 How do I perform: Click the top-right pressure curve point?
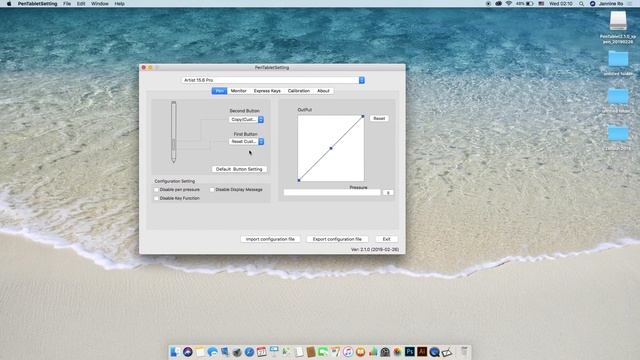[363, 116]
